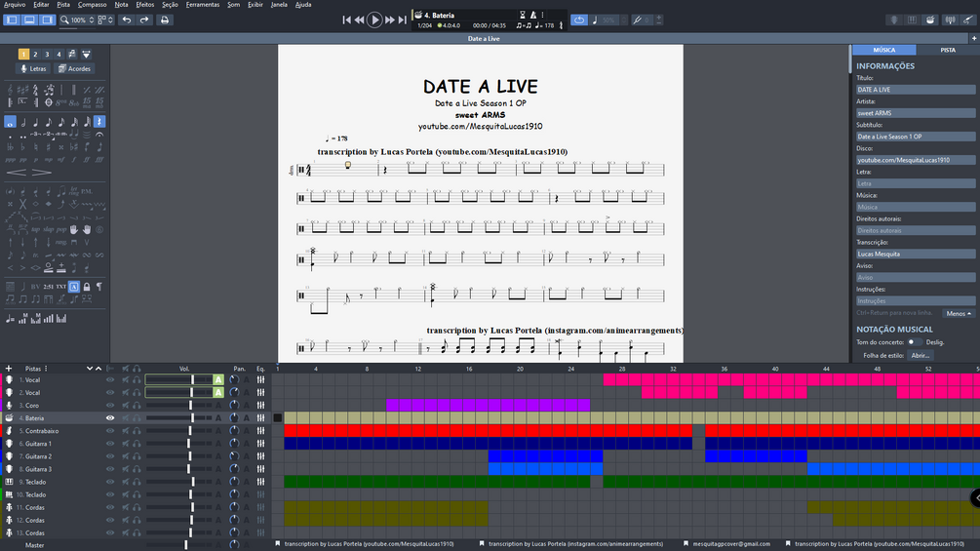Image resolution: width=980 pixels, height=551 pixels.
Task: Open the page layout view dropdown
Action: click(x=105, y=20)
